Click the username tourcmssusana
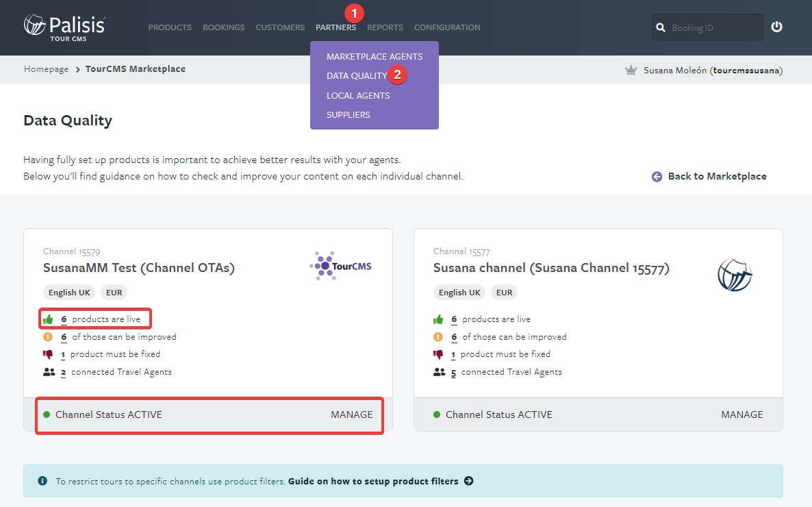 746,70
